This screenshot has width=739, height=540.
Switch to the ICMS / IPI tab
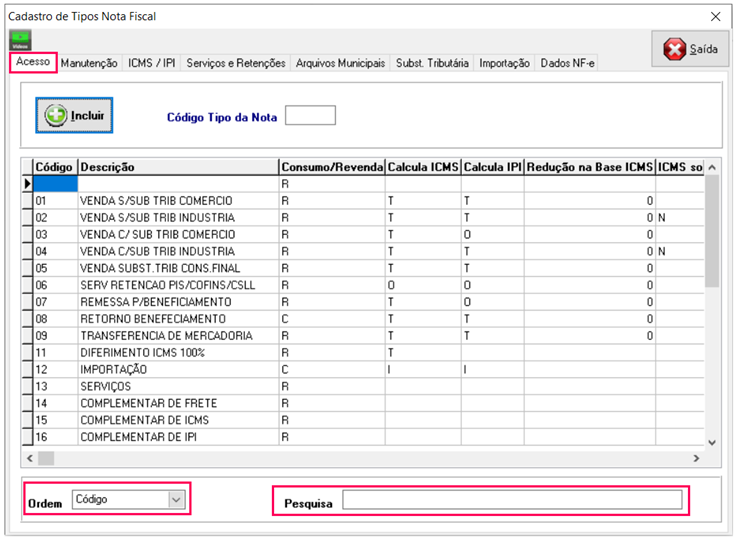pyautogui.click(x=152, y=63)
